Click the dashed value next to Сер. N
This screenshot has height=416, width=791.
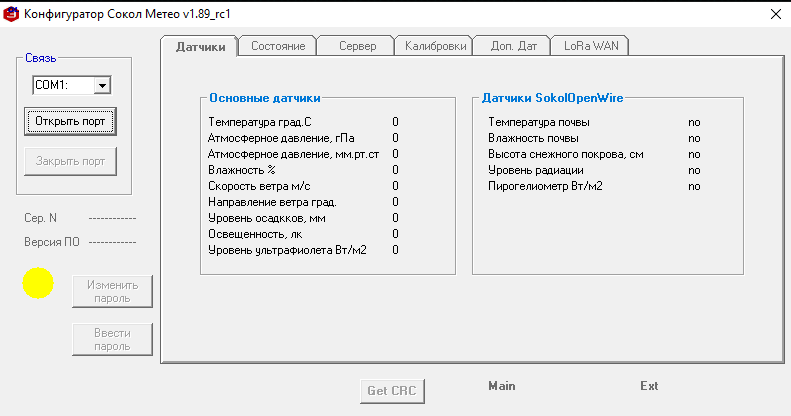tap(112, 218)
